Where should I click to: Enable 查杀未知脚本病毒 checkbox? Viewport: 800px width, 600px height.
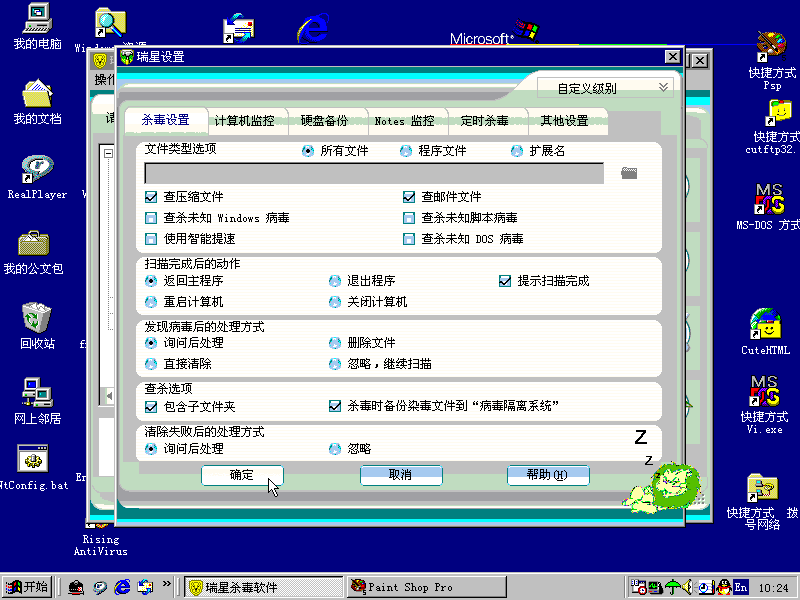pyautogui.click(x=409, y=218)
